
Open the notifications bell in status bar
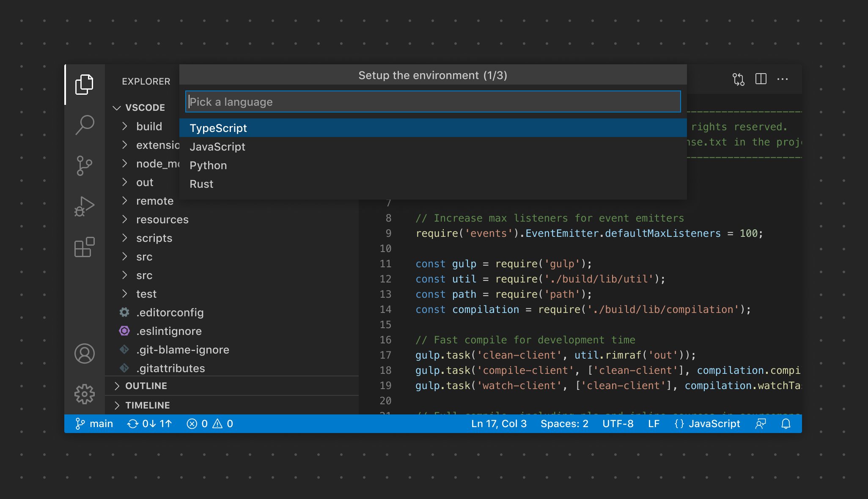(x=786, y=424)
